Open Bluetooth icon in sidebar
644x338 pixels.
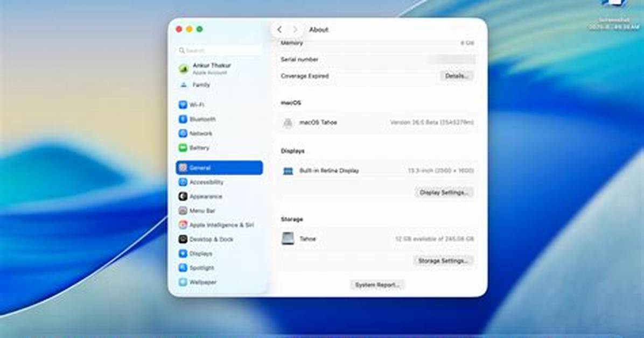click(x=183, y=119)
